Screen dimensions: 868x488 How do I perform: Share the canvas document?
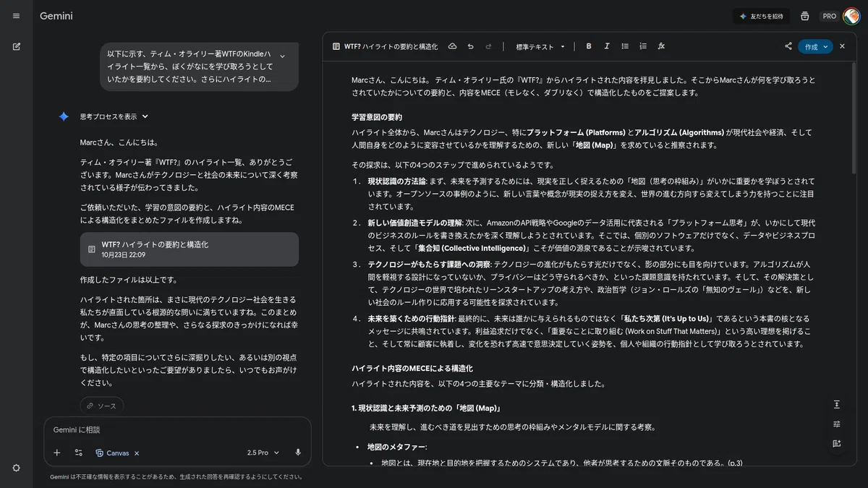point(788,46)
